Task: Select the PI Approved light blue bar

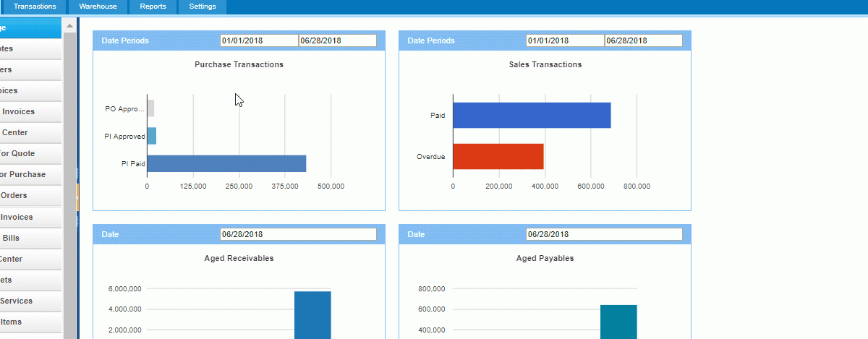Action: point(152,136)
